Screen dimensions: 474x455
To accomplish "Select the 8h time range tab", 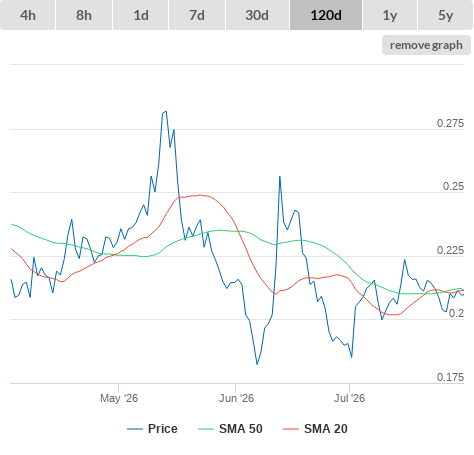I will [84, 15].
